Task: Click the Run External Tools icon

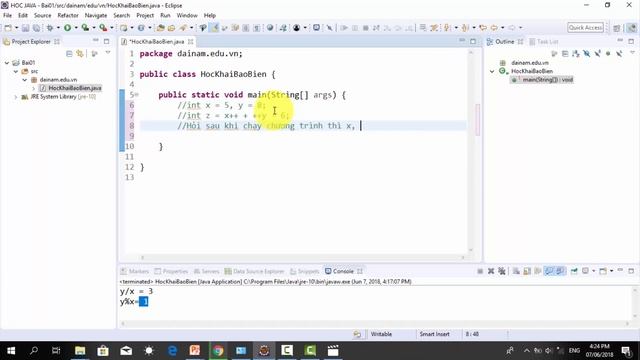Action: pos(103,28)
